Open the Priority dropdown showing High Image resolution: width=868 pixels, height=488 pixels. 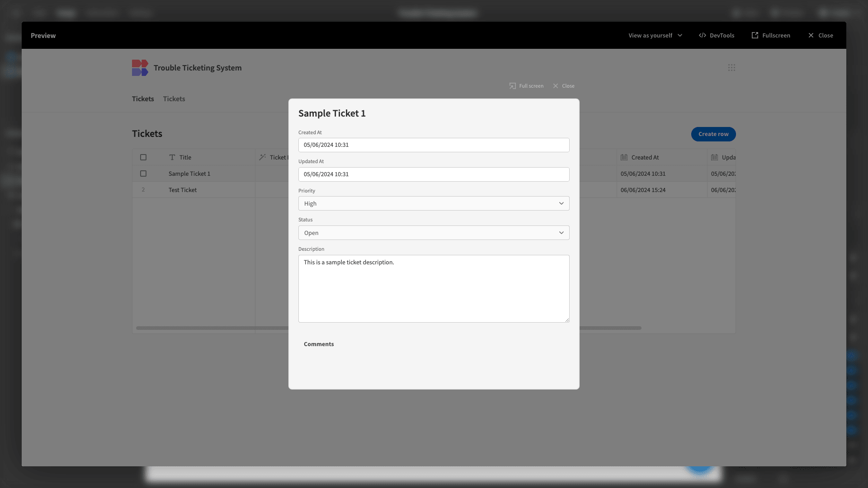(434, 203)
